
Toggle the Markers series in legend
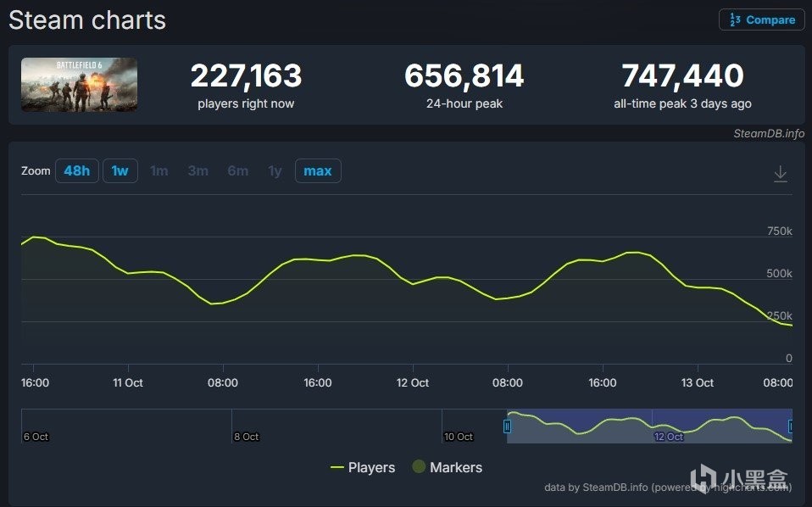[x=448, y=467]
